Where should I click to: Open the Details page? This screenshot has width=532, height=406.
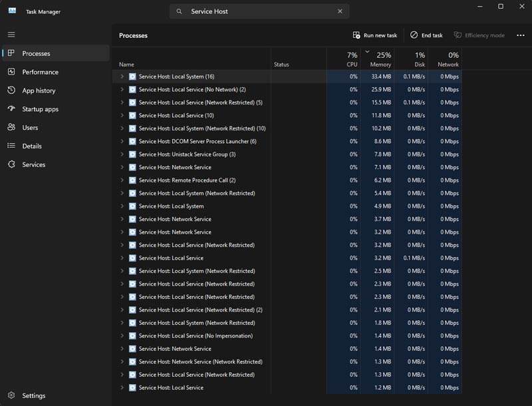56,146
